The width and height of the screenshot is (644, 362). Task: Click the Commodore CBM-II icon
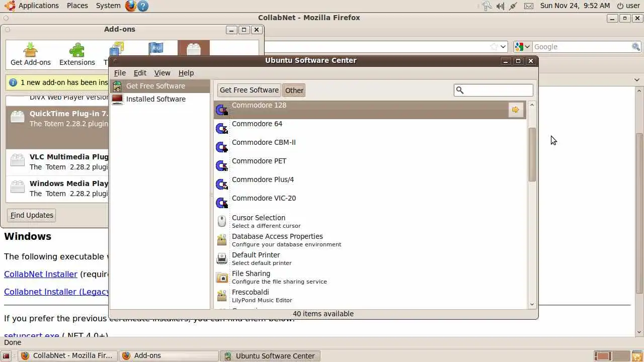tap(222, 147)
